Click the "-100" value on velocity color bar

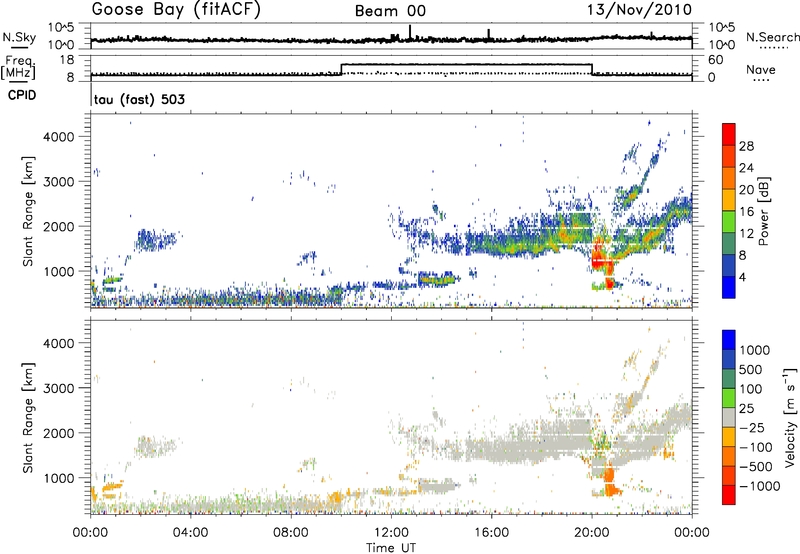click(x=756, y=447)
